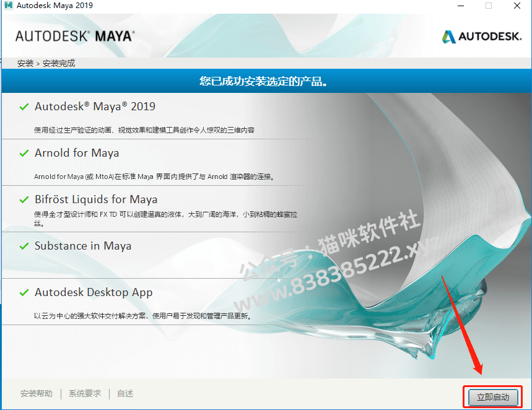Click the Autodesk Maya 2019 window title text
Viewport: 532px width, 410px height.
[x=55, y=6]
